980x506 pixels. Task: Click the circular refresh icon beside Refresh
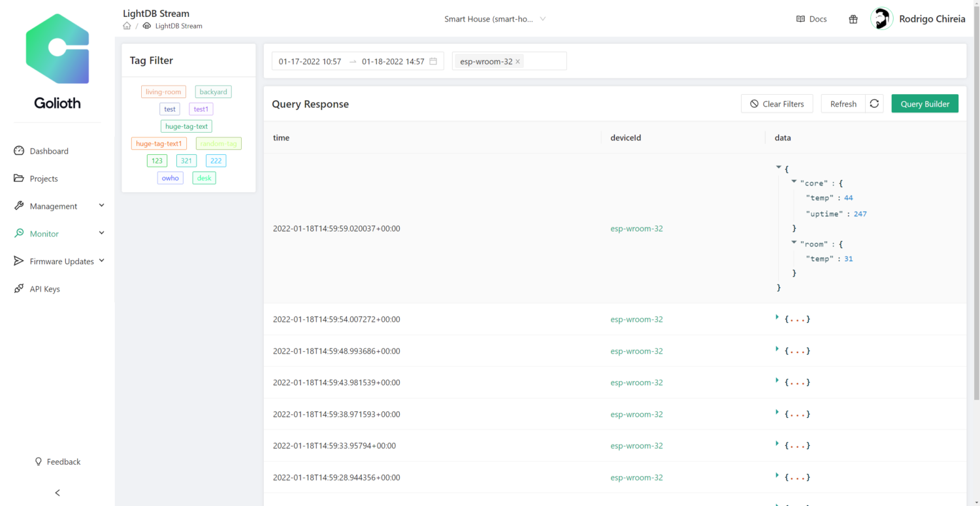874,103
